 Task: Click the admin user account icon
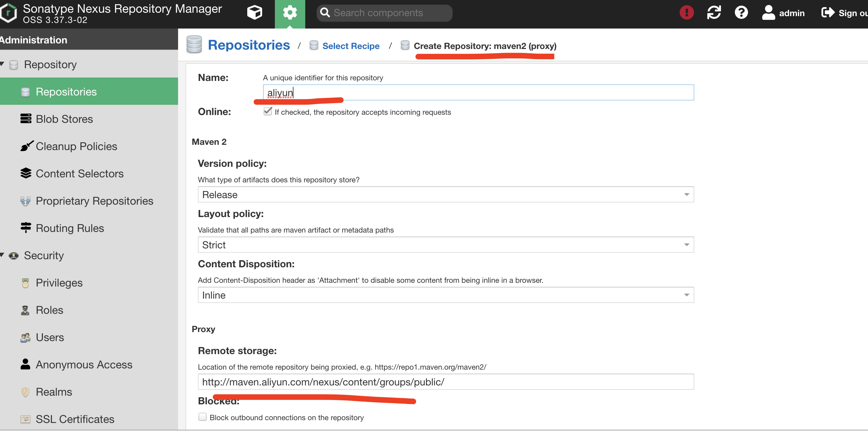pyautogui.click(x=768, y=13)
